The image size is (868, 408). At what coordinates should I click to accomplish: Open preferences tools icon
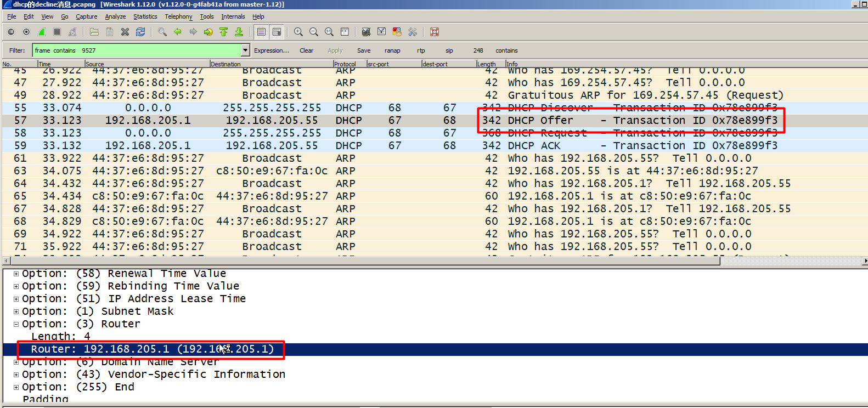413,32
